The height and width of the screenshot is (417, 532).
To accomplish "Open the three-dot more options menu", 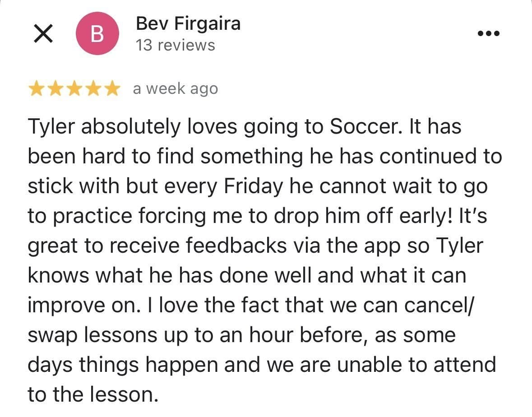I will click(490, 33).
